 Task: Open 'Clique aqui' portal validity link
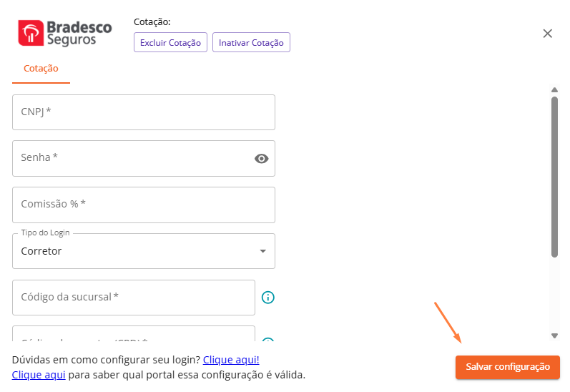point(39,375)
